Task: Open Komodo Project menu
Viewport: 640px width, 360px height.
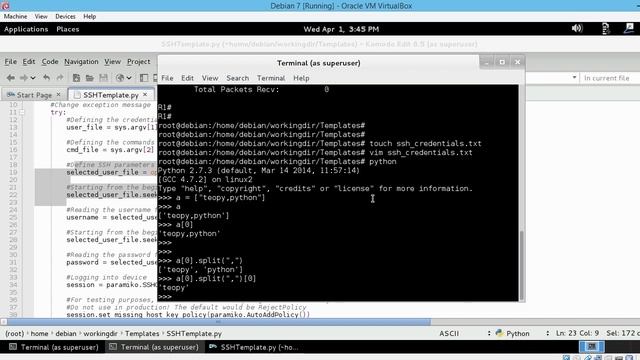Action: [138, 62]
